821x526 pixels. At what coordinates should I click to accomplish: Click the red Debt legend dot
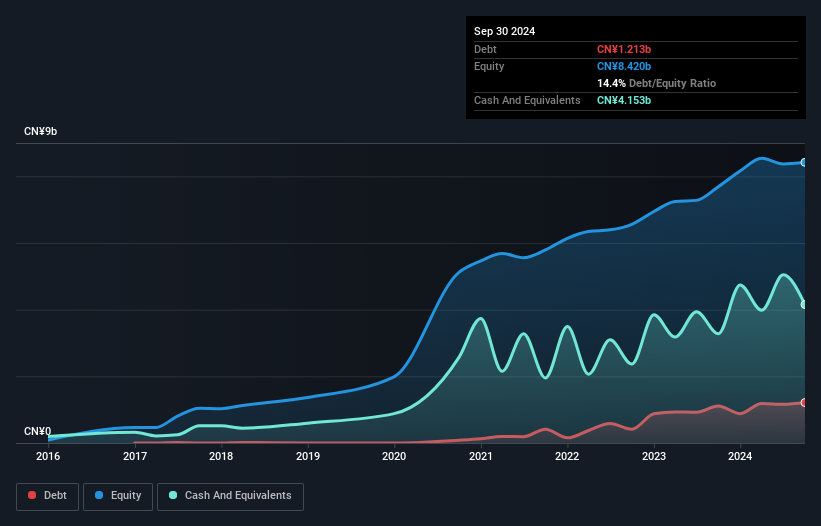pos(32,495)
